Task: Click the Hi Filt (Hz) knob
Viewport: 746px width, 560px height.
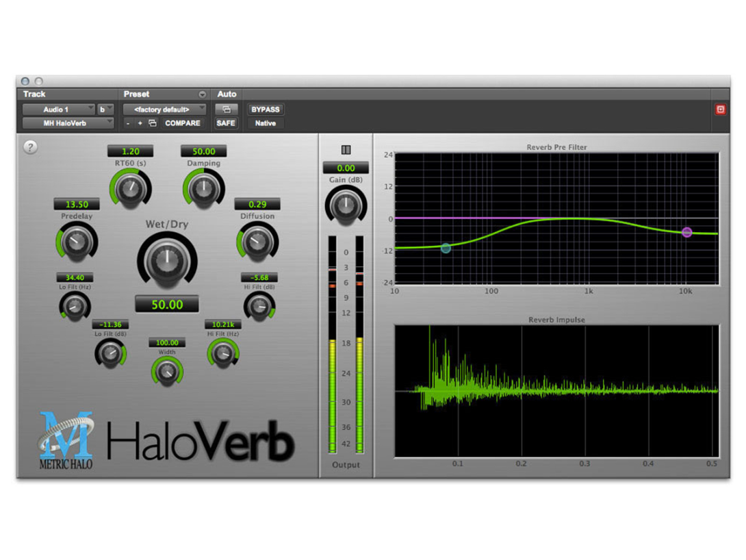Action: [223, 353]
